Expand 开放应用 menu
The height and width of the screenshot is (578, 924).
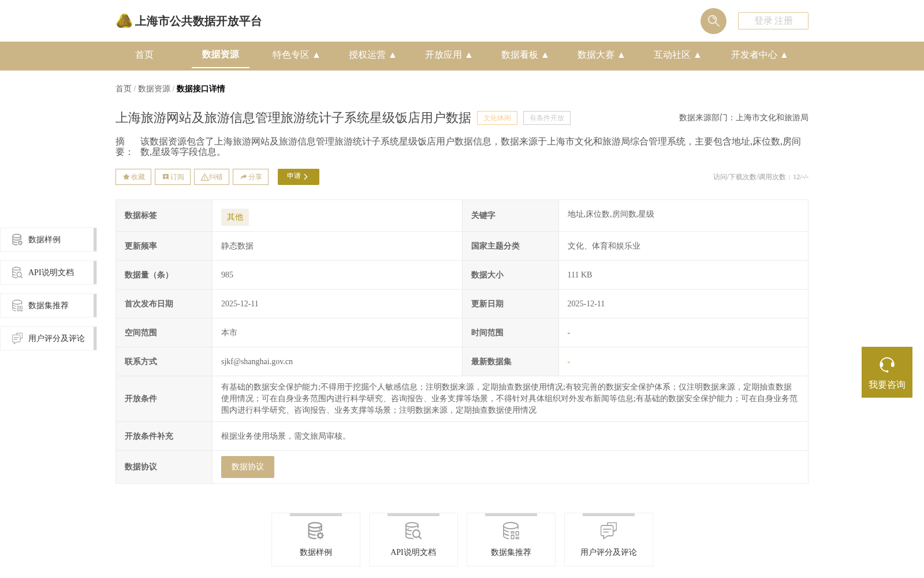pos(448,55)
